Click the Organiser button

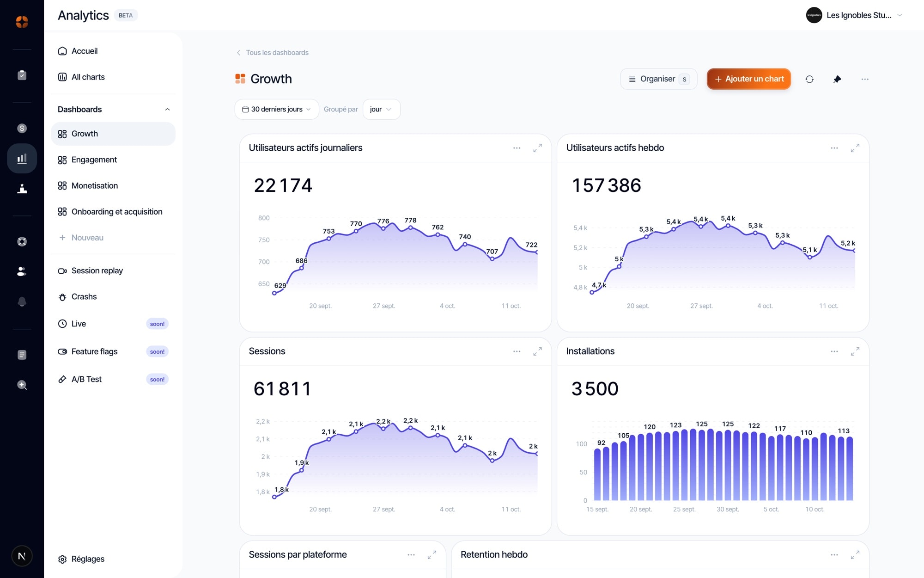[x=659, y=79]
